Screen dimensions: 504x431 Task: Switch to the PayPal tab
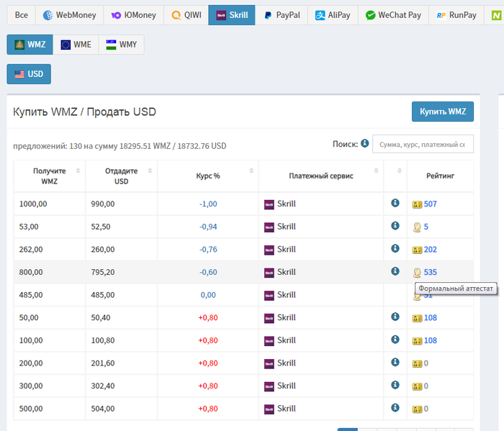[x=282, y=15]
